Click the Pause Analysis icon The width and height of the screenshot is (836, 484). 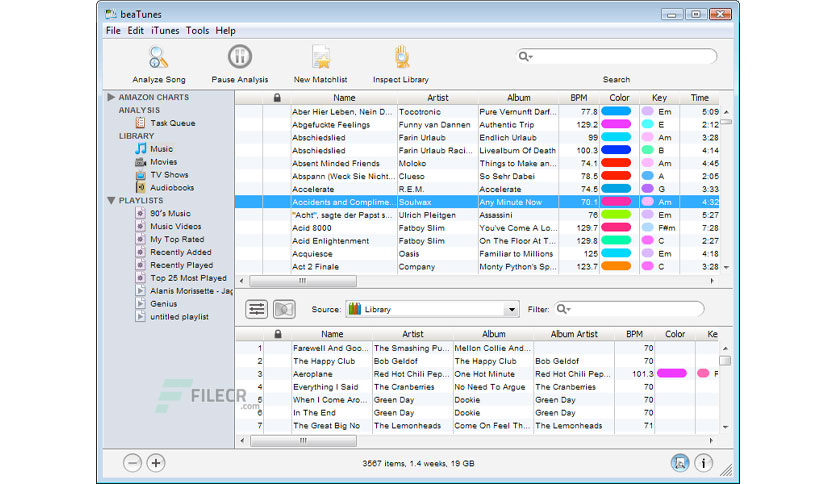tap(239, 57)
